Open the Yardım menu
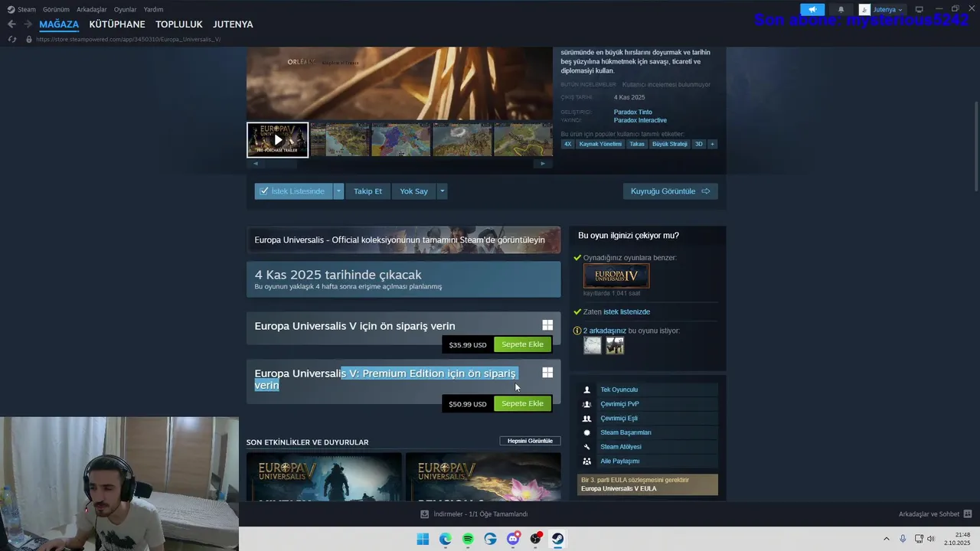Screen dimensions: 980x551 tap(153, 9)
